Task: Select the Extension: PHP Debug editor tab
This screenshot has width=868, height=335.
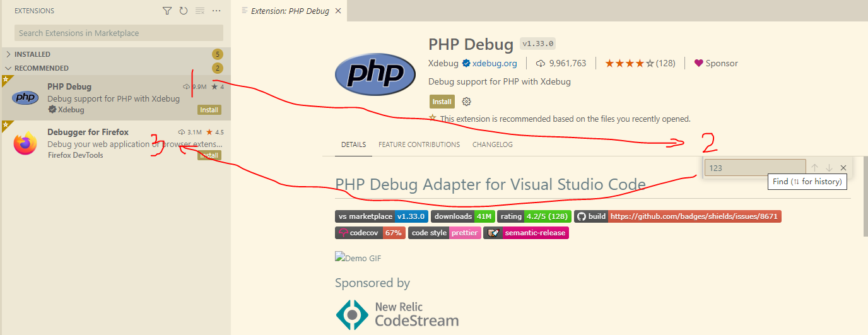Action: coord(290,11)
